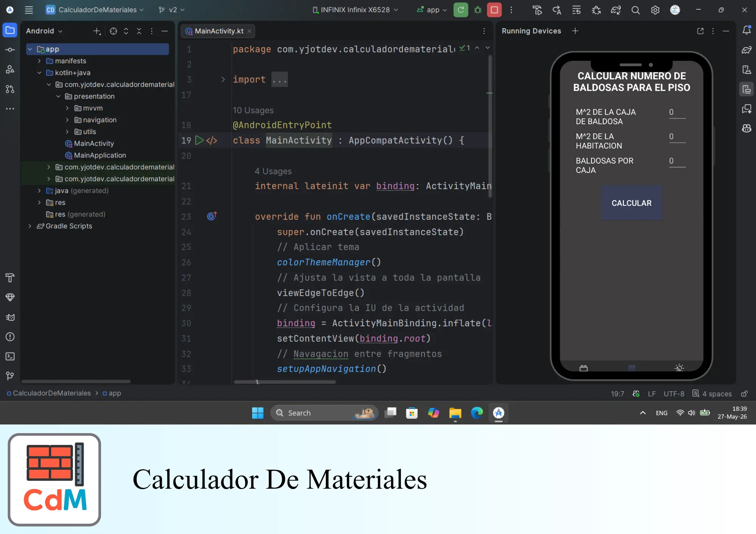Open the App Quality Insights gem icon
This screenshot has width=756, height=534.
(x=10, y=298)
